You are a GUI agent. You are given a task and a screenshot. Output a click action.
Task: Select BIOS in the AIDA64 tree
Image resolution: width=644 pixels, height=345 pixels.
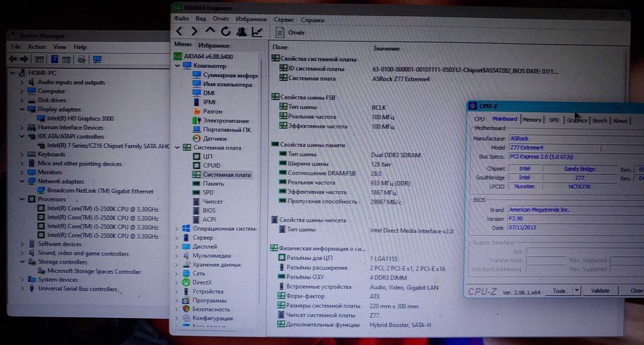[204, 210]
